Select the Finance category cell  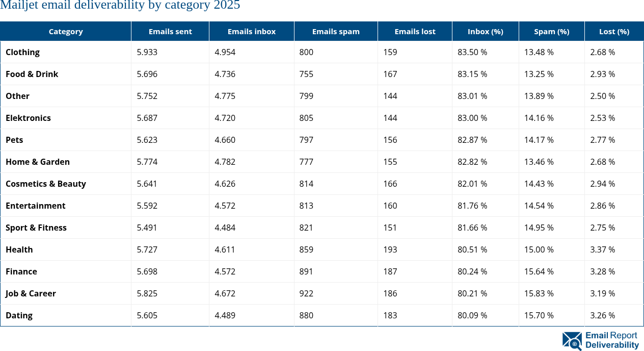click(x=66, y=271)
